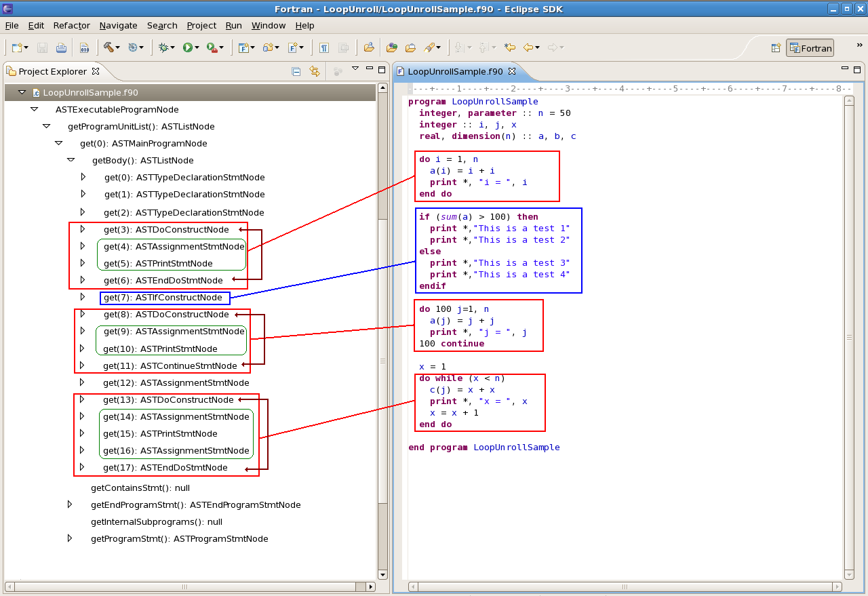Viewport: 868px width, 596px height.
Task: Click the Search flashlight icon
Action: 429,47
